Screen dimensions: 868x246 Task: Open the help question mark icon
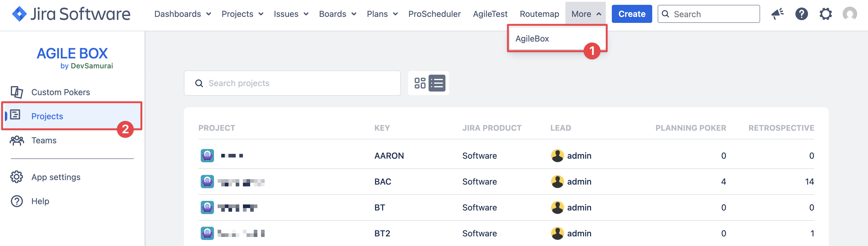click(x=801, y=14)
